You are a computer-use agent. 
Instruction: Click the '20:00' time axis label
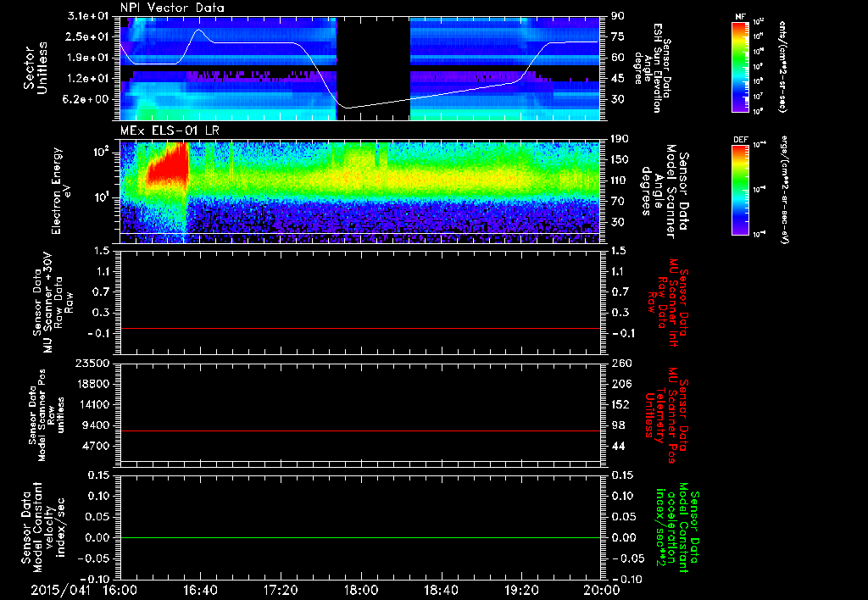click(x=602, y=590)
